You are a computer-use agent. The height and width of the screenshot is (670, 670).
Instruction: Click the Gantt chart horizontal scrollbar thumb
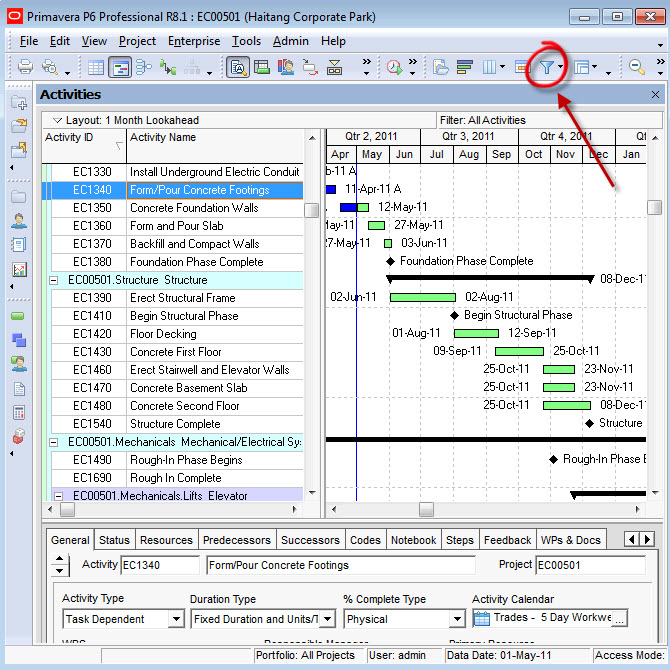point(426,509)
